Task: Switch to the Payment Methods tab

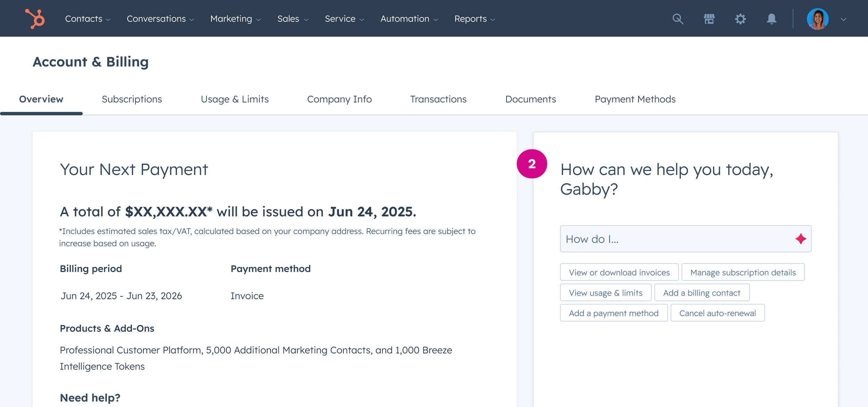Action: (x=635, y=99)
